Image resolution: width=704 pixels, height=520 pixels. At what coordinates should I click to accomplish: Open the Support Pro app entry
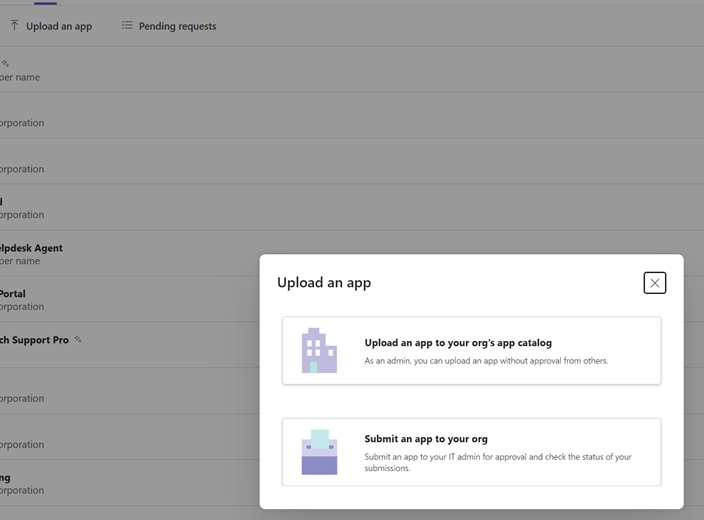click(34, 340)
